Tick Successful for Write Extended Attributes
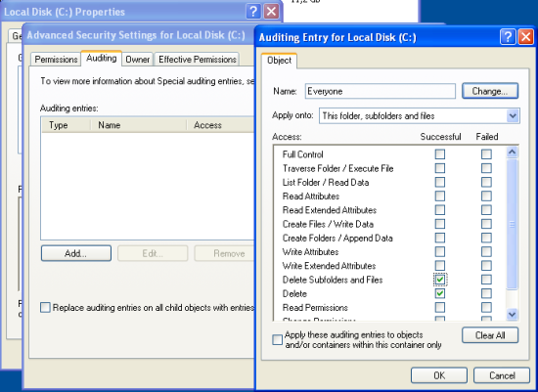This screenshot has height=392, width=538. 440,266
